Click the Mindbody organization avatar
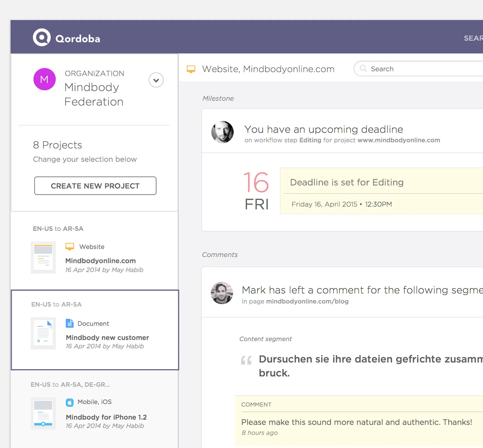Screen dimensions: 483x448 45,79
